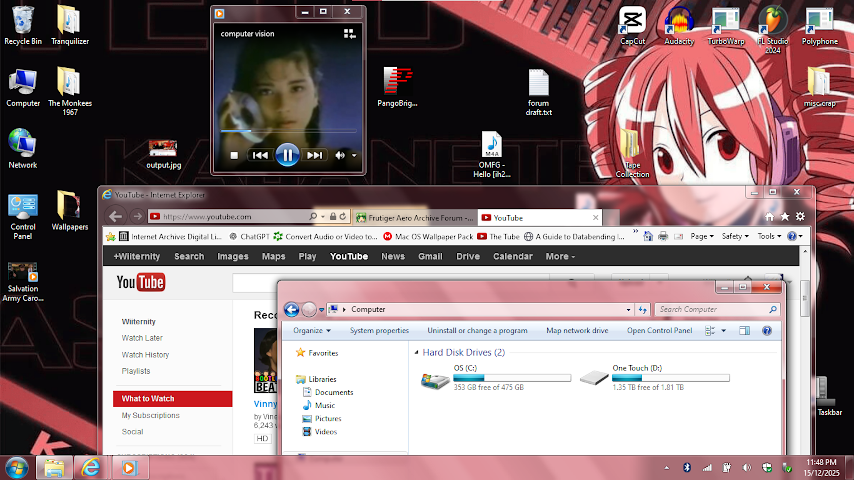Image resolution: width=854 pixels, height=480 pixels.
Task: Click the Media Player seek progress bar
Action: click(x=287, y=130)
